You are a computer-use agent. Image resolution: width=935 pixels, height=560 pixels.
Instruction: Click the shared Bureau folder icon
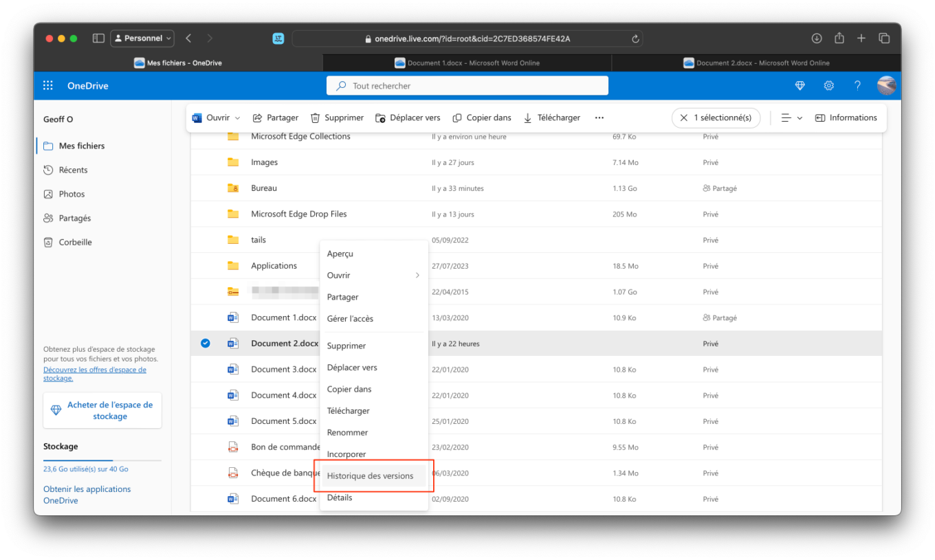[x=233, y=188]
